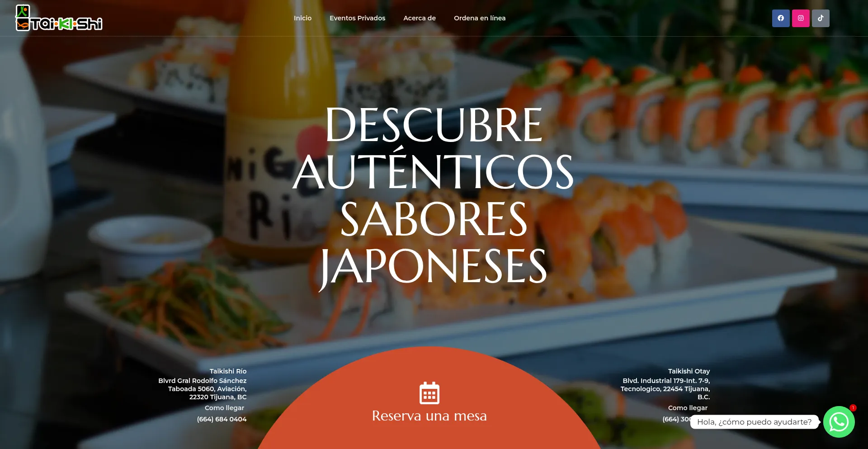Click the Taikishi logo
The height and width of the screenshot is (449, 868).
click(59, 18)
